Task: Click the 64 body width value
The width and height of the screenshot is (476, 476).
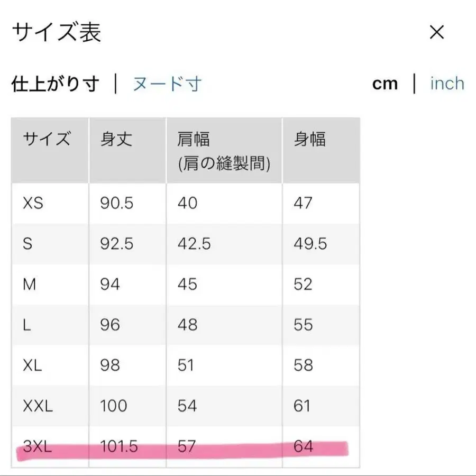Action: coord(304,447)
